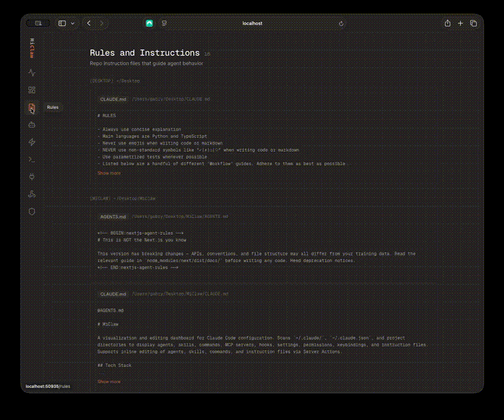The height and width of the screenshot is (420, 504).
Task: Open the plug icon in sidebar
Action: pyautogui.click(x=31, y=177)
